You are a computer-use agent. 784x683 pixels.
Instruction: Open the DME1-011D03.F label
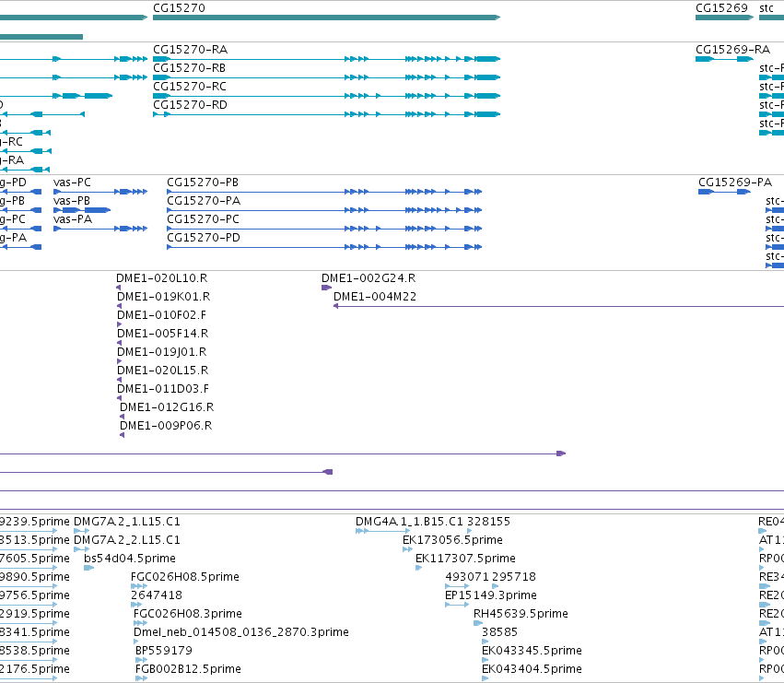pos(163,389)
